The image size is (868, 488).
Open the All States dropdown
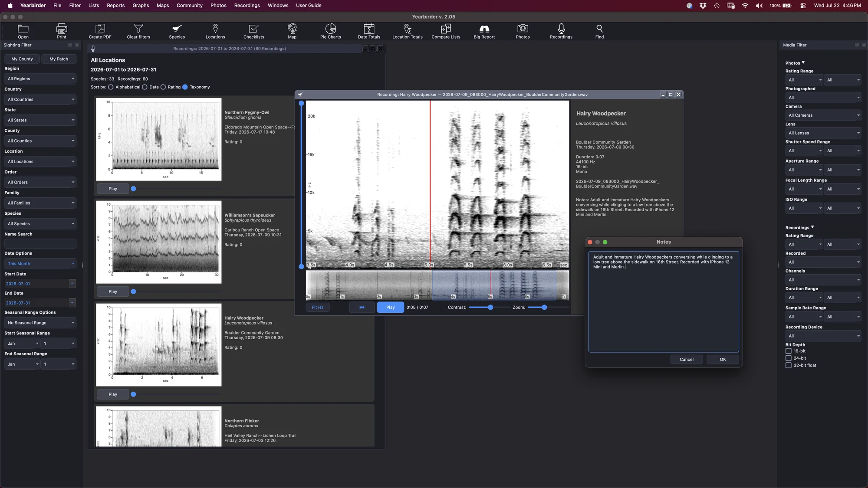[x=40, y=120]
